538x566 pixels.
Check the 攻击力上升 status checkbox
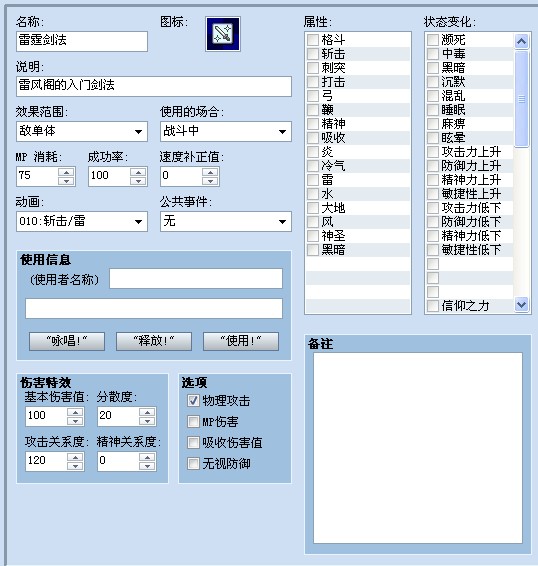[x=433, y=152]
